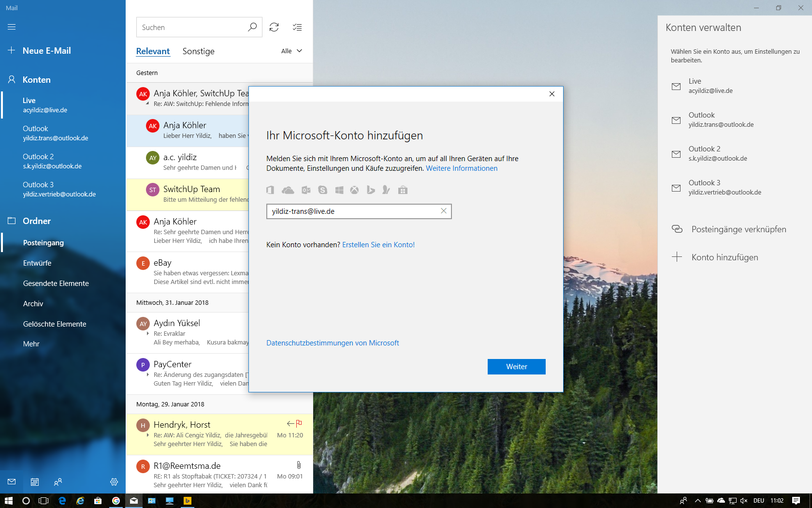Open the SwitchUp Team email
Viewport: 812px width, 508px height.
[x=188, y=194]
